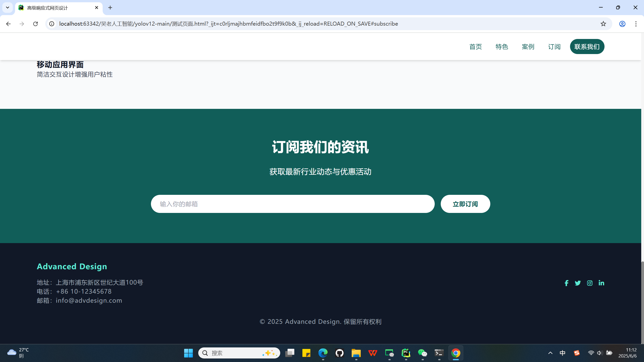The height and width of the screenshot is (362, 644).
Task: Open GitHub Desktop in taskbar
Action: [340, 353]
